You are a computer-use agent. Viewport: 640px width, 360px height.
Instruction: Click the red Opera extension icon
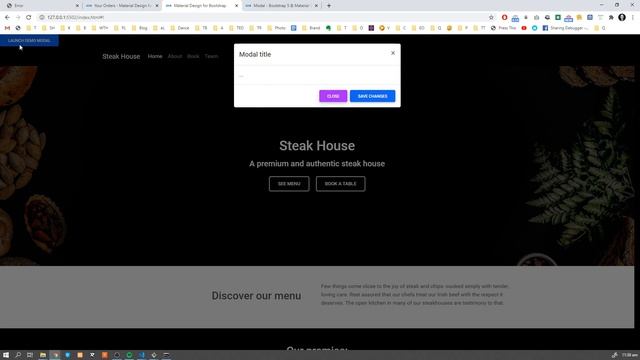pyautogui.click(x=504, y=17)
